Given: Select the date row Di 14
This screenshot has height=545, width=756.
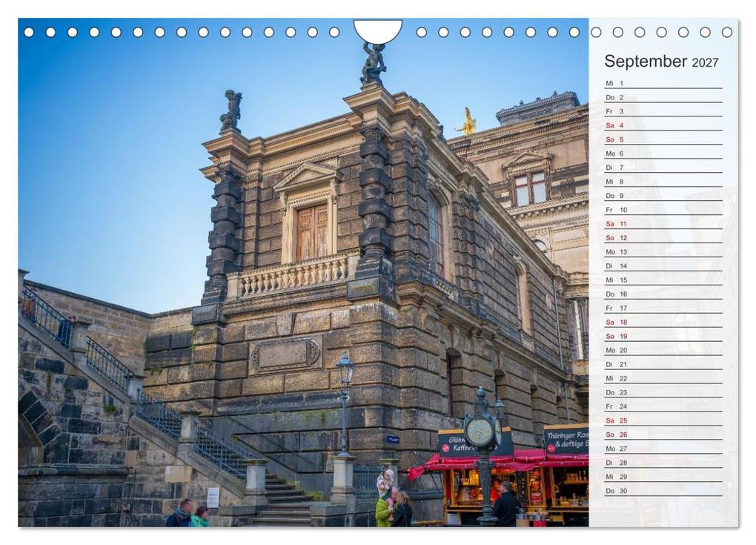Looking at the screenshot, I should 663,265.
